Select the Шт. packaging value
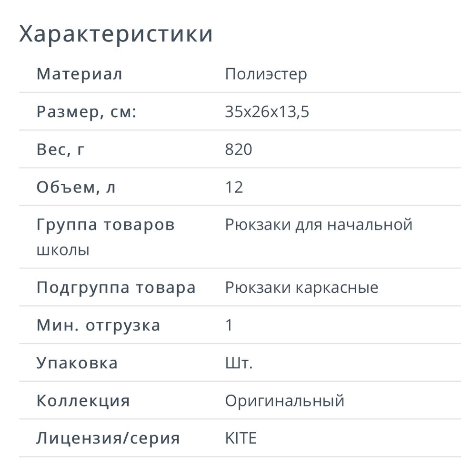Viewport: 461px width, 476px height. (239, 363)
